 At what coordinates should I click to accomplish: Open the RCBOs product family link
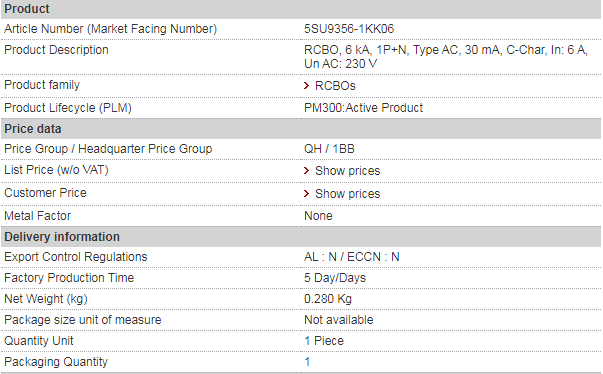point(335,86)
